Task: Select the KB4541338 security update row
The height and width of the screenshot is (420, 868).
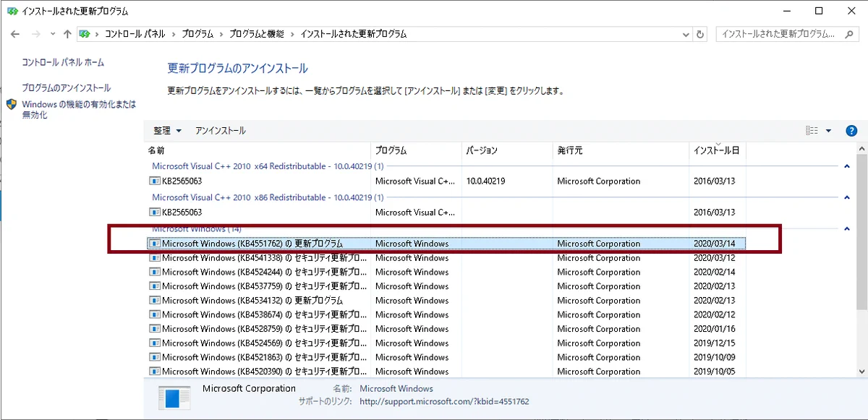Action: 446,258
